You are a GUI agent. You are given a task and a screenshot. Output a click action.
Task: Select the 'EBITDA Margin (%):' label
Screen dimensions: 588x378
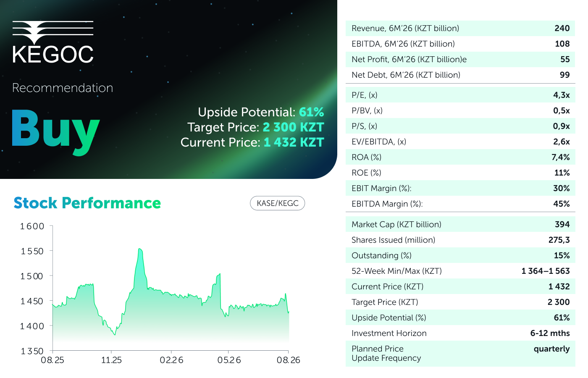pyautogui.click(x=387, y=204)
